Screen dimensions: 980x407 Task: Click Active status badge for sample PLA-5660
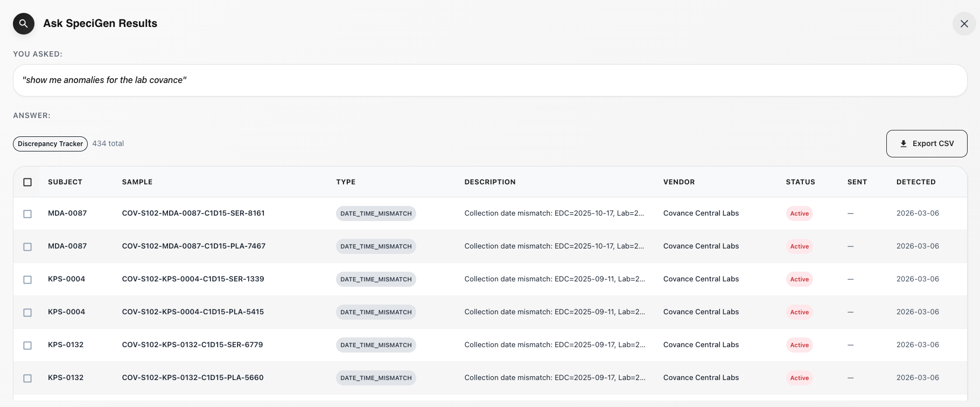(x=799, y=378)
